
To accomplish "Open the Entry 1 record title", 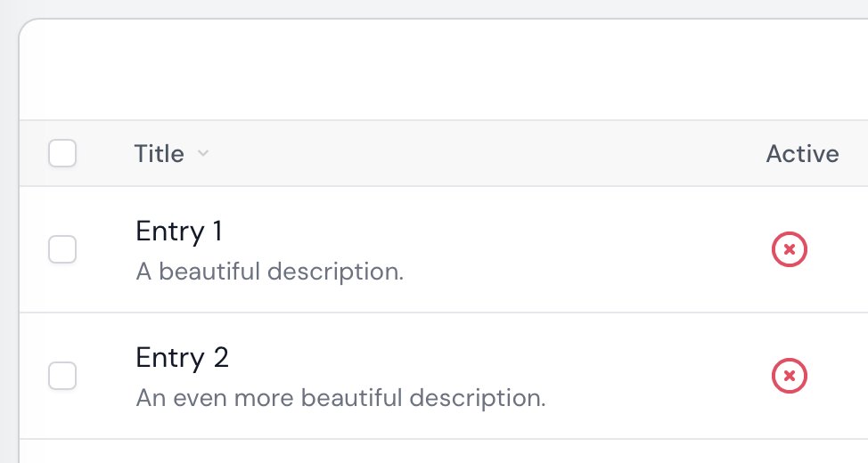I will pyautogui.click(x=179, y=231).
